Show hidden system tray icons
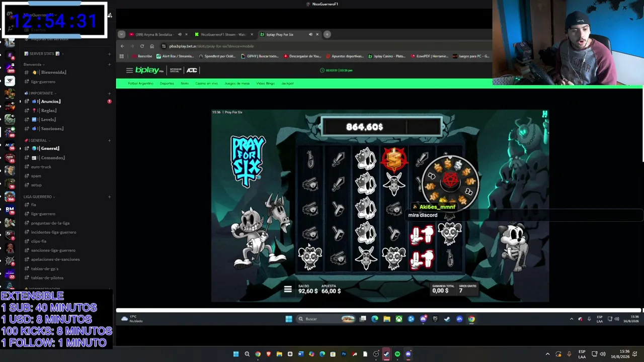Image resolution: width=644 pixels, height=362 pixels. coord(548,354)
